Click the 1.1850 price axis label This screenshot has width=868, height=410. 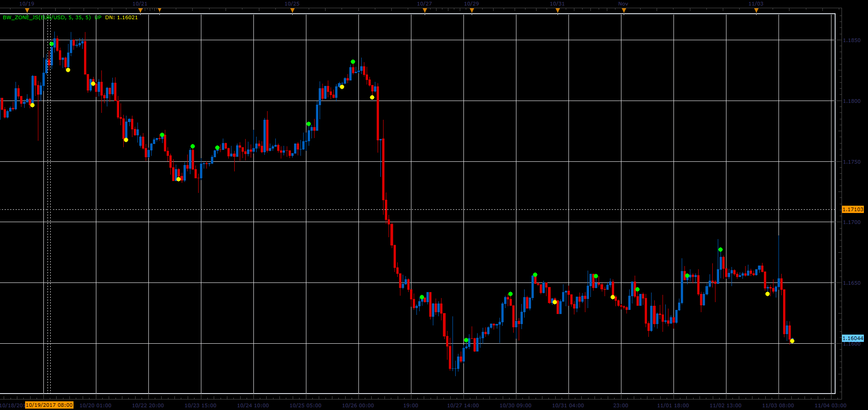point(852,40)
